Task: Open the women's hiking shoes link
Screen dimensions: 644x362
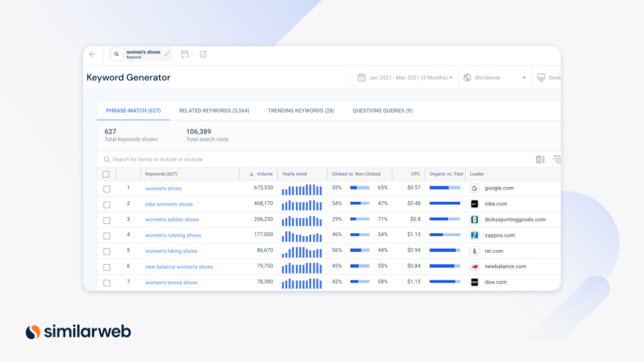Action: tap(171, 251)
